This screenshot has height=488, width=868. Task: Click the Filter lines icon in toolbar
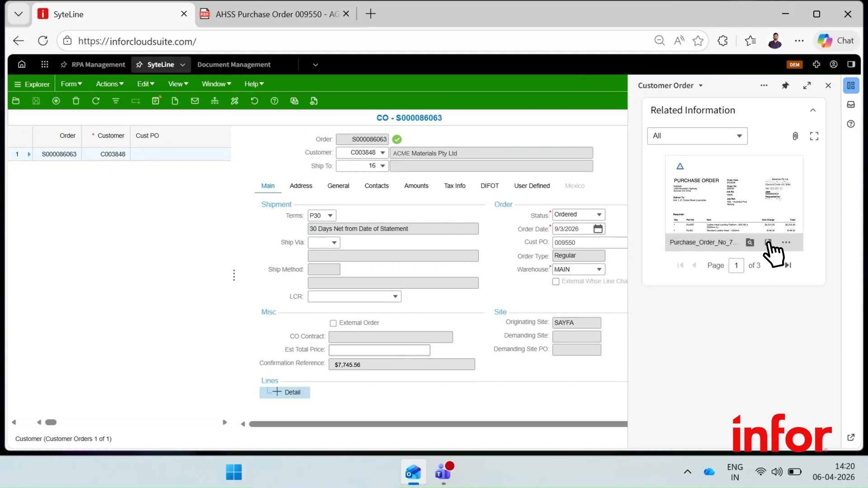tap(116, 101)
